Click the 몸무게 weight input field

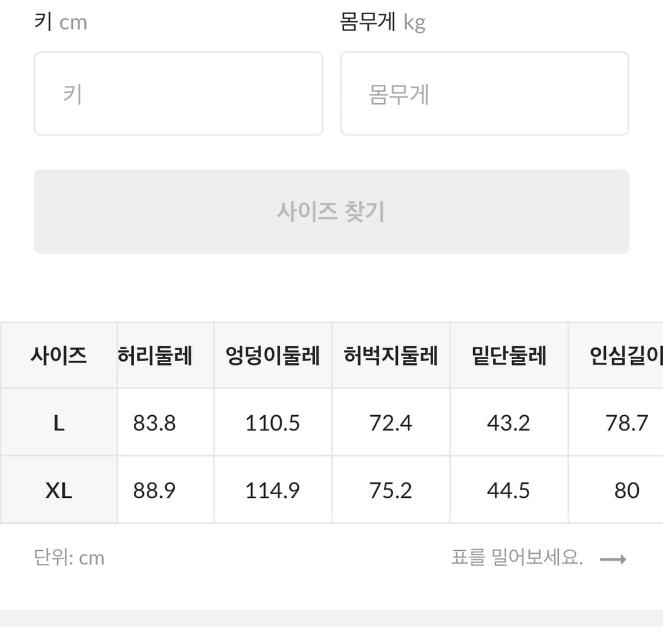tap(484, 93)
